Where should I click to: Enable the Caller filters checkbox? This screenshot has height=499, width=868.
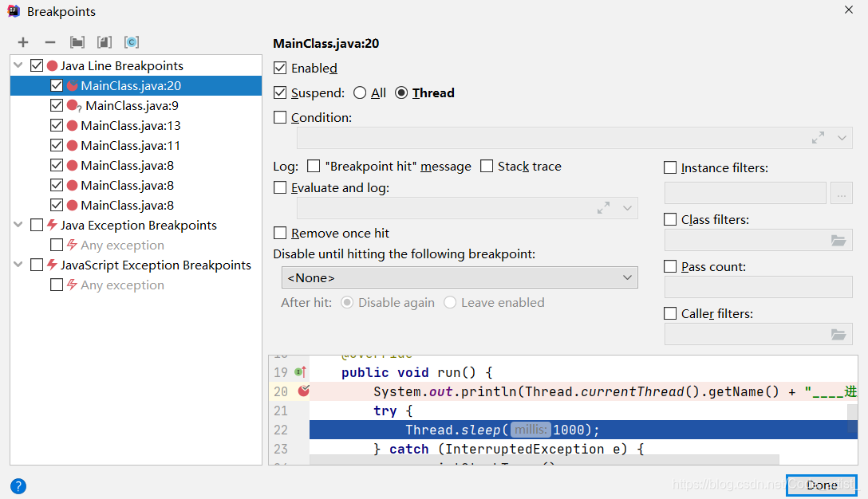(670, 314)
